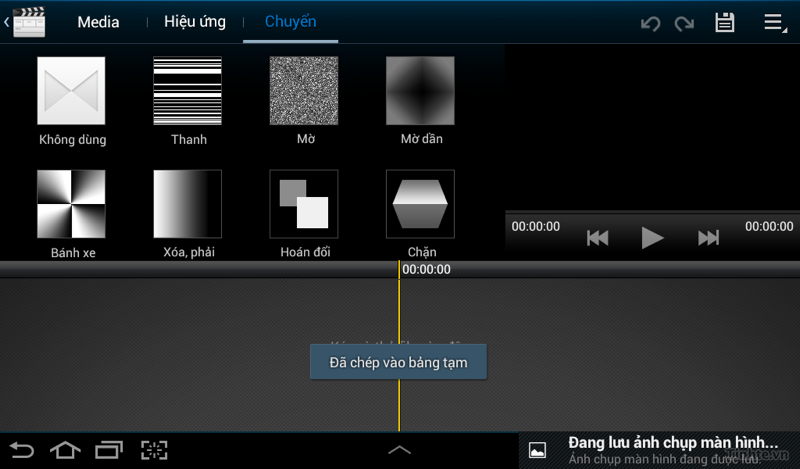Select the Không dùng (no transition) thumbnail

tap(71, 91)
